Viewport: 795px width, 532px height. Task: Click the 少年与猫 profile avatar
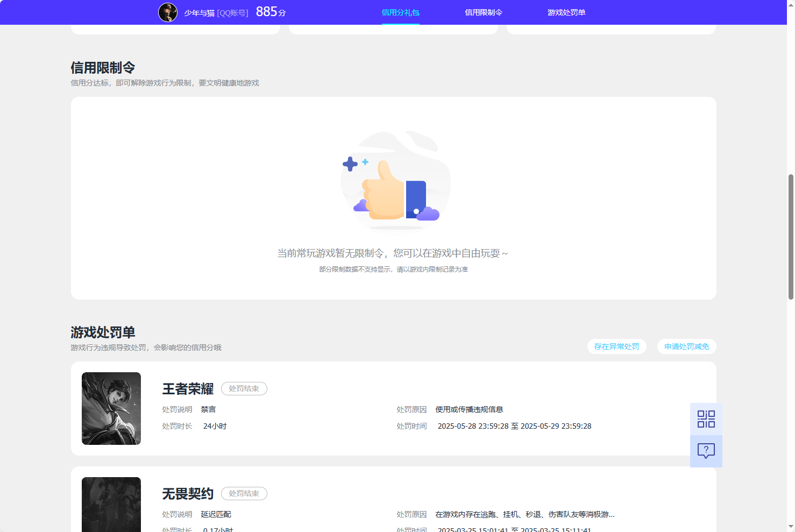point(168,12)
